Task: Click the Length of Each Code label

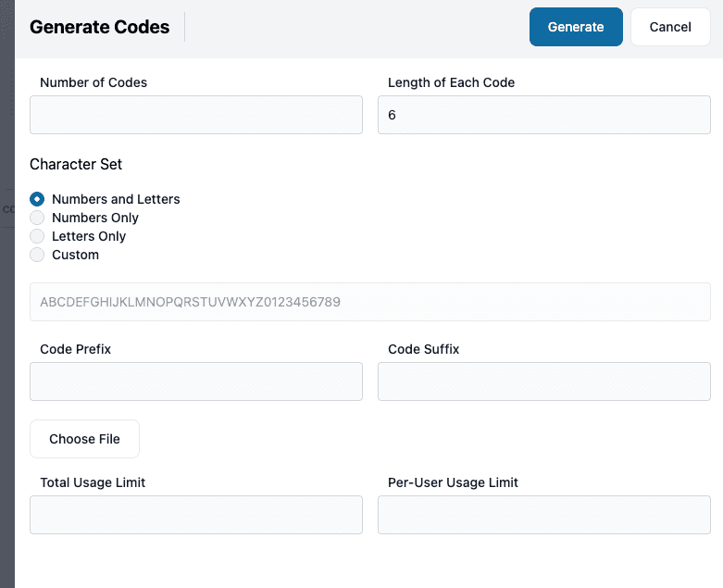Action: (x=451, y=82)
